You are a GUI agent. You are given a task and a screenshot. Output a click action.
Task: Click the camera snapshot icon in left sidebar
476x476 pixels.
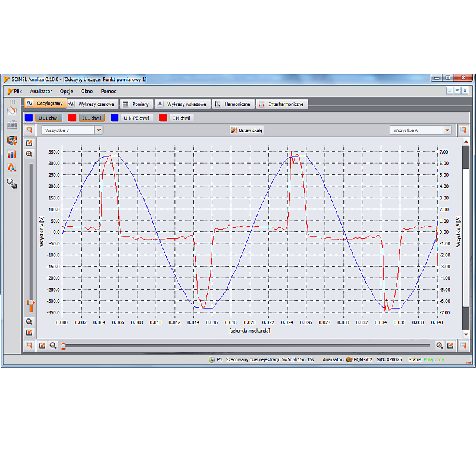coord(12,125)
